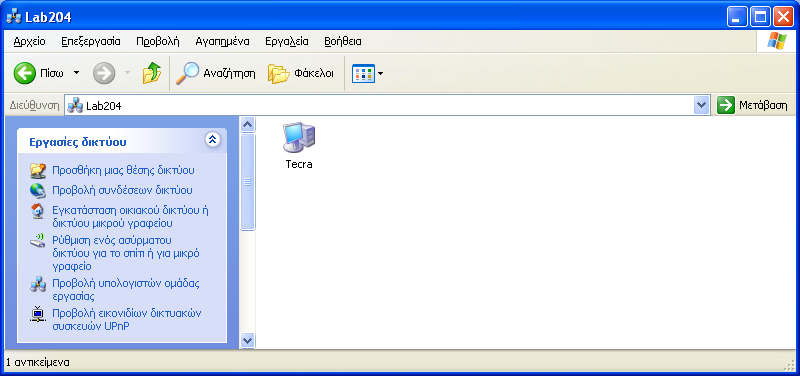The image size is (800, 376).
Task: Open the Εργαλεία menu
Action: point(287,42)
